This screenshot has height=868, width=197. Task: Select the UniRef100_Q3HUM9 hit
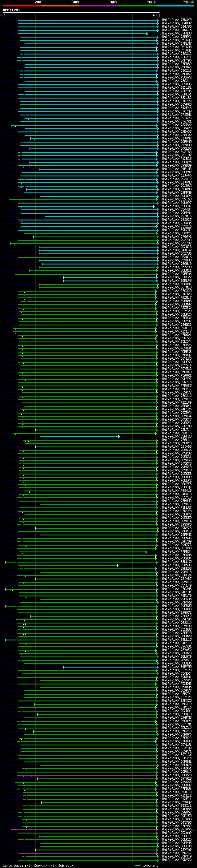coord(177,501)
